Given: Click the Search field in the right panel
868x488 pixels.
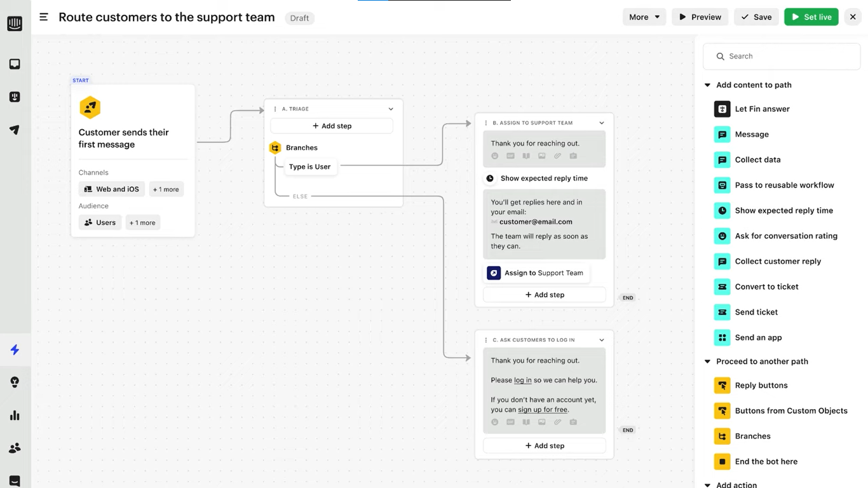Looking at the screenshot, I should (781, 56).
